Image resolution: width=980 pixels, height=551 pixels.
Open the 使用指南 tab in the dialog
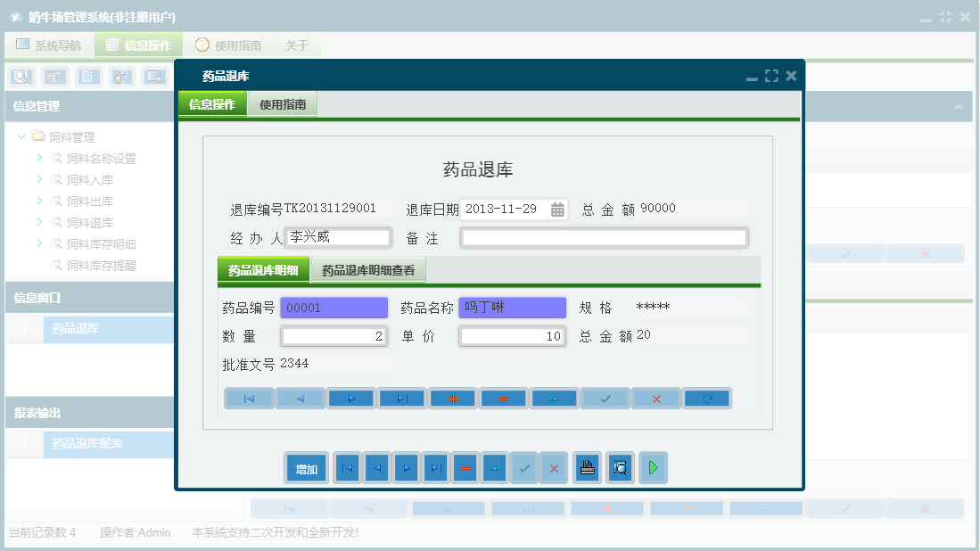pos(282,103)
